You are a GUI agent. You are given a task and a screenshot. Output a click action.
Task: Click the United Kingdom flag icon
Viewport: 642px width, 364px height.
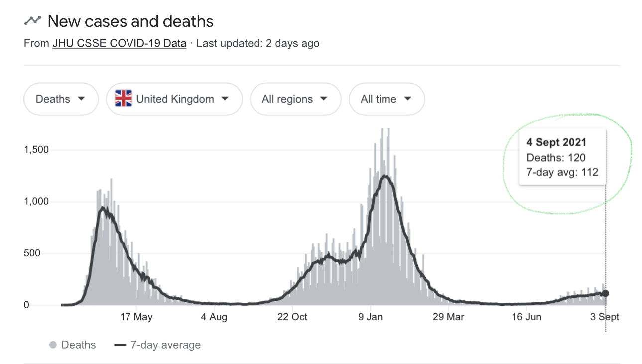click(x=124, y=99)
